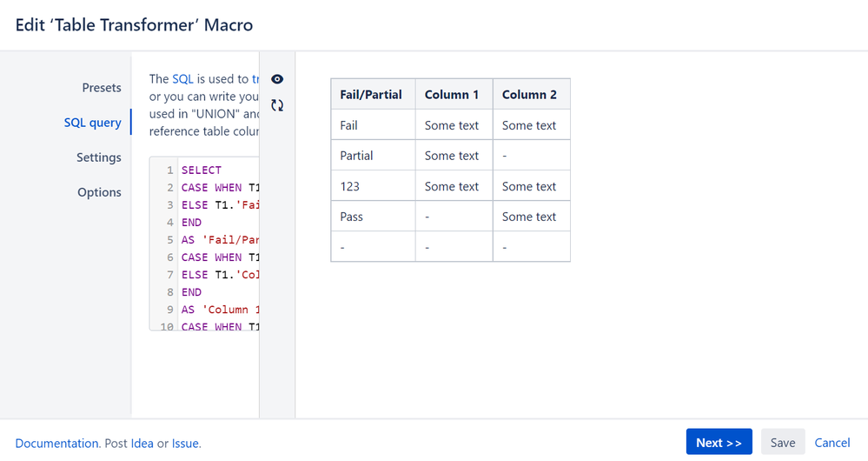The width and height of the screenshot is (868, 461).
Task: Open the Presets tab
Action: (x=102, y=88)
